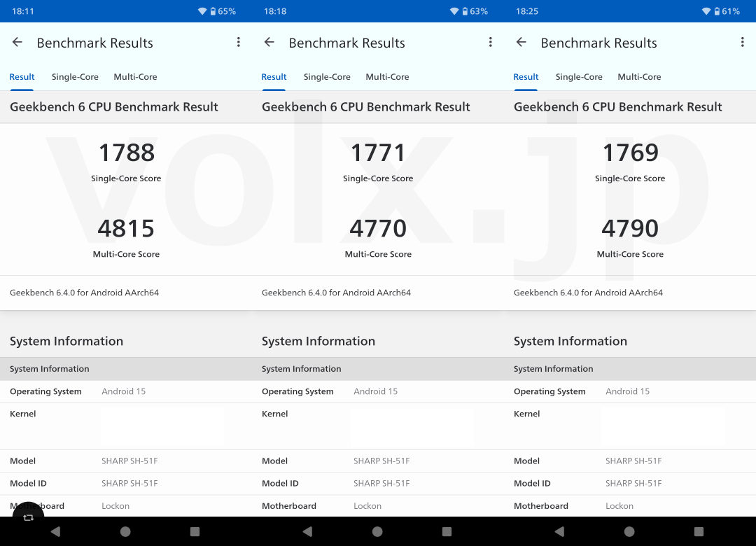Switch to Multi-Core tab in 18:25 screen
Viewport: 756px width, 546px height.
point(639,77)
